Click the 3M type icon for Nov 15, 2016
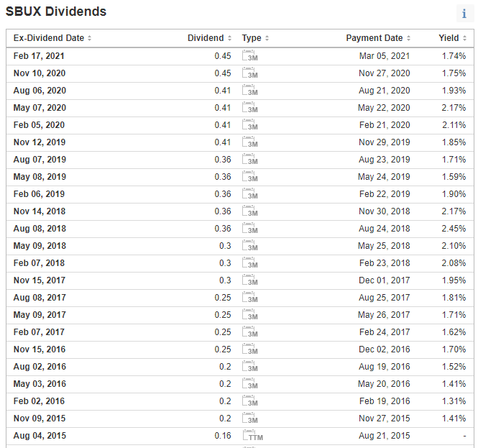This screenshot has height=448, width=478. [250, 349]
